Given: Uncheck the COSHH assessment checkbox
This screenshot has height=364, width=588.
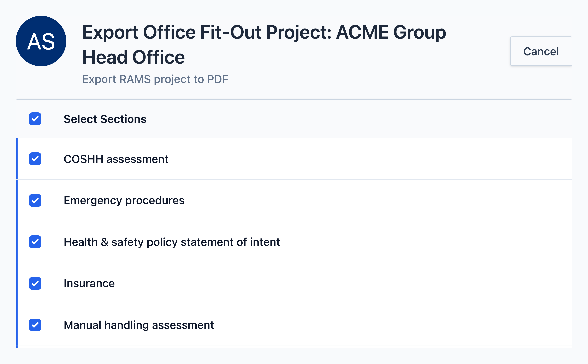Looking at the screenshot, I should point(35,159).
